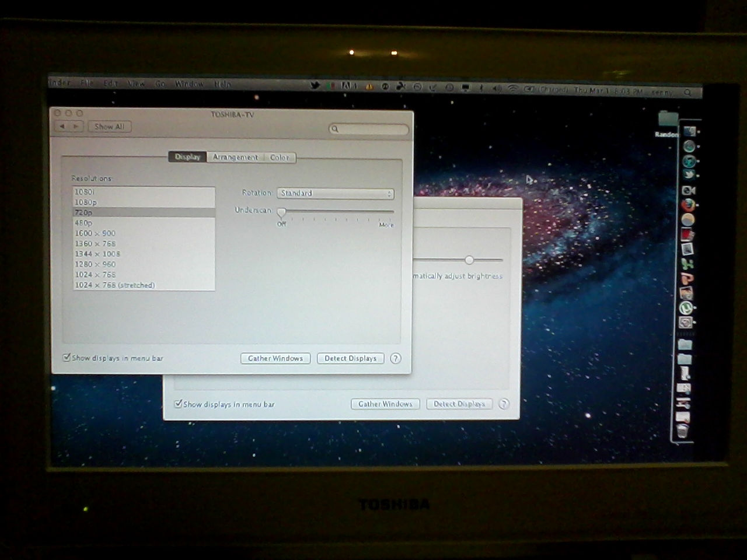This screenshot has width=747, height=560.
Task: Launch Twitter from the dock
Action: coord(689,173)
